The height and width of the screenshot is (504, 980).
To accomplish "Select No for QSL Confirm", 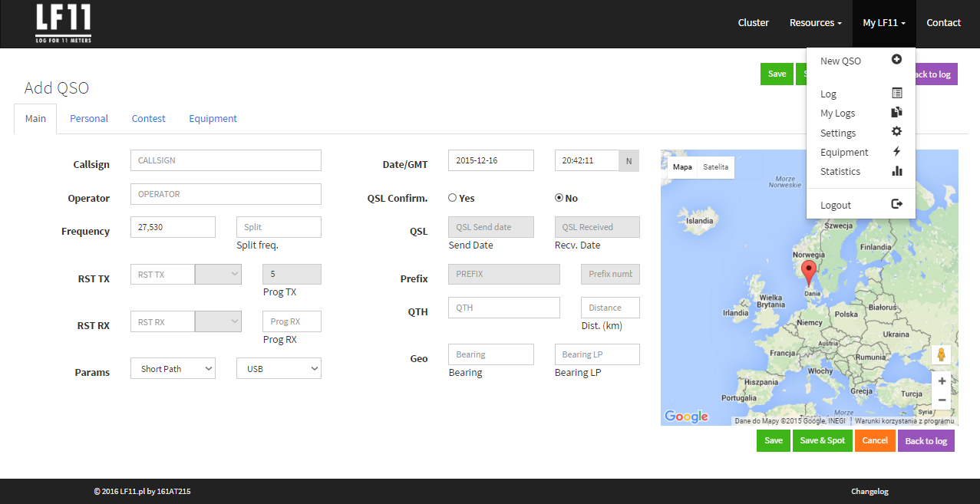I will [559, 198].
